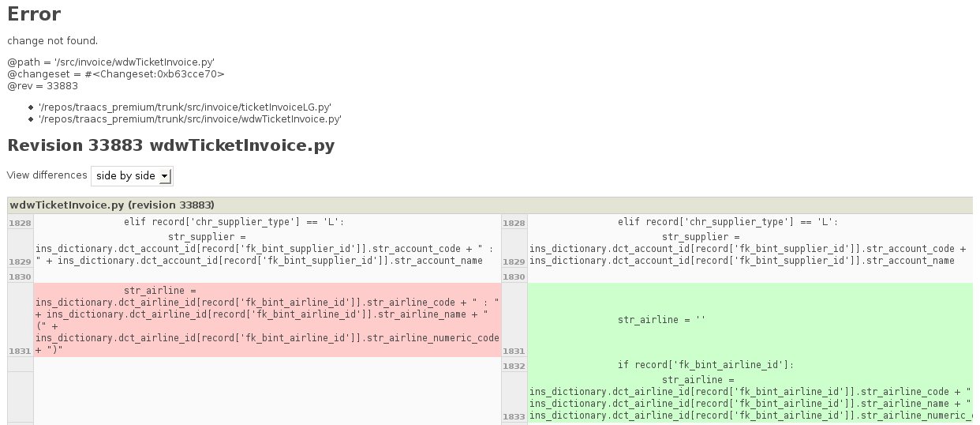
Task: Click the "View differences" label
Action: (47, 175)
